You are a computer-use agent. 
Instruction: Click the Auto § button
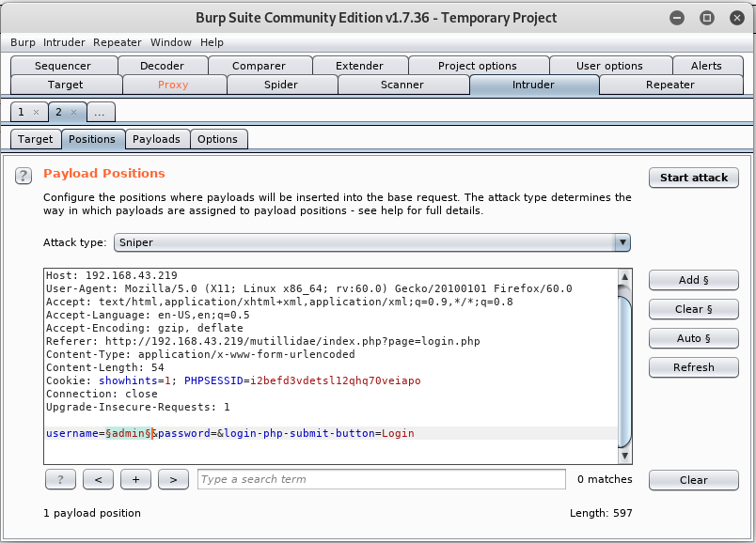click(x=694, y=338)
